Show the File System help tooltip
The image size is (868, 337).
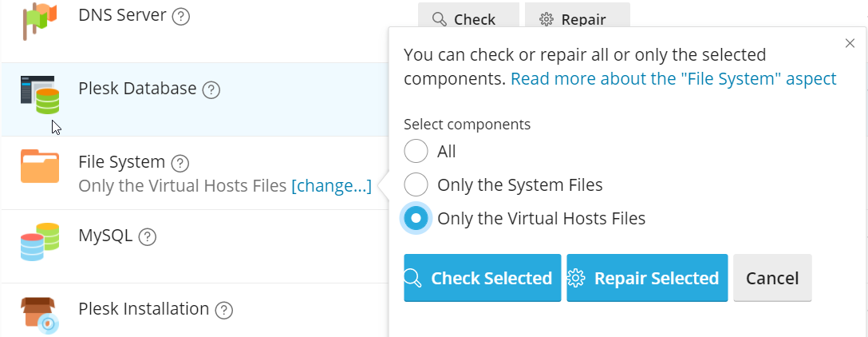tap(180, 164)
